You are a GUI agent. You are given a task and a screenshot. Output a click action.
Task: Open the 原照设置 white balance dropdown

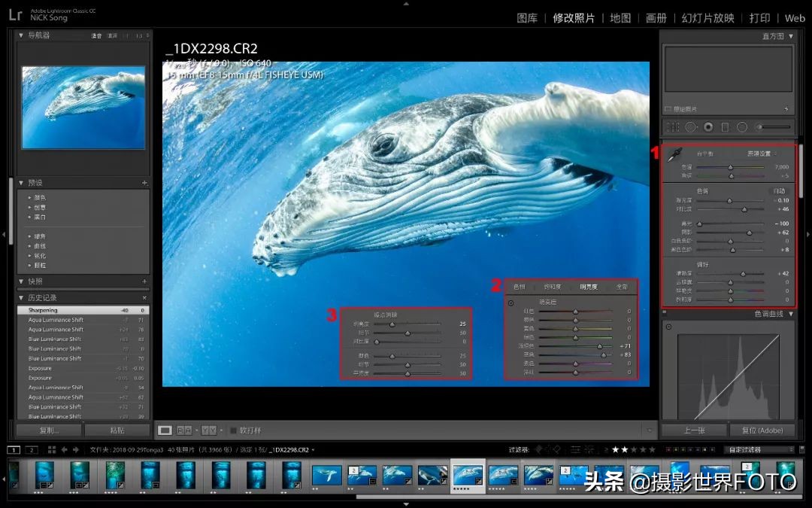click(761, 154)
